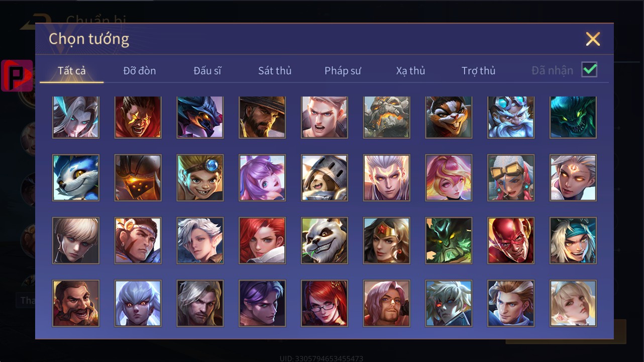Screen dimensions: 644x362
Task: Choose the red-masked Flash hero
Action: click(511, 240)
